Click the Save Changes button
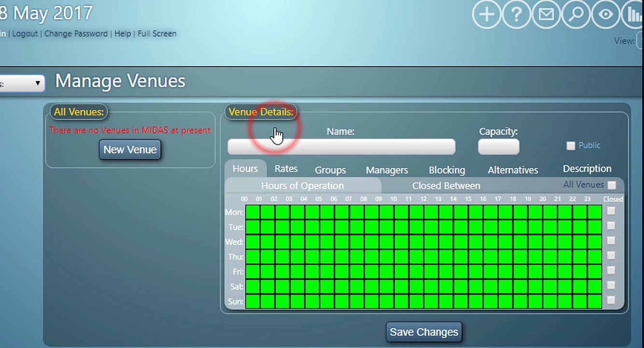 [x=424, y=332]
